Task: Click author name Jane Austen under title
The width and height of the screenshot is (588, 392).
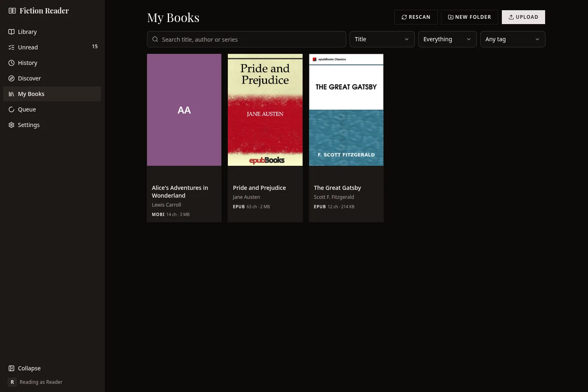Action: 246,197
